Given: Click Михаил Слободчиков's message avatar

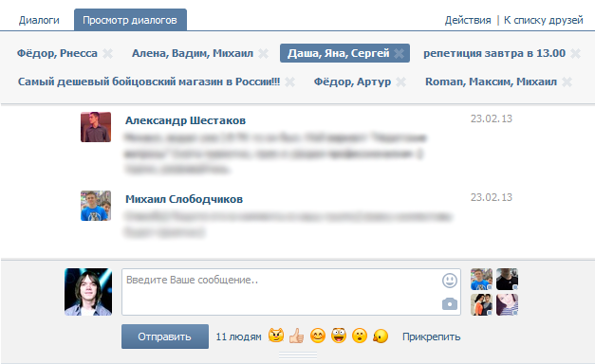Looking at the screenshot, I should coord(96,206).
